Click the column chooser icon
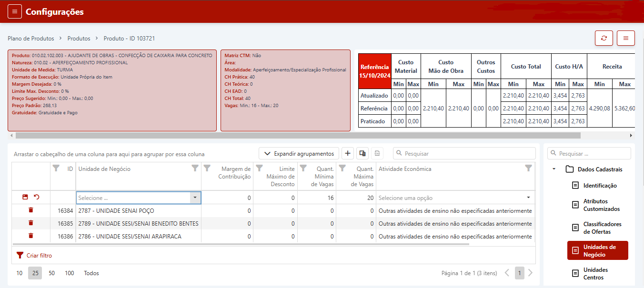Screen dimensions: 644x288 coord(362,153)
